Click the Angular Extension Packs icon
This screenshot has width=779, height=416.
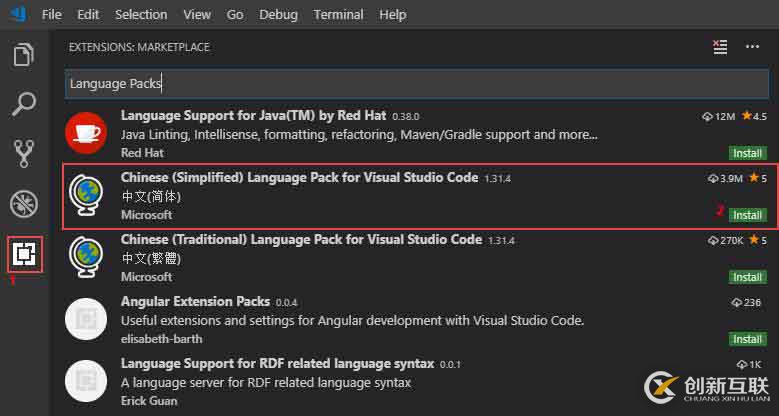tap(86, 319)
